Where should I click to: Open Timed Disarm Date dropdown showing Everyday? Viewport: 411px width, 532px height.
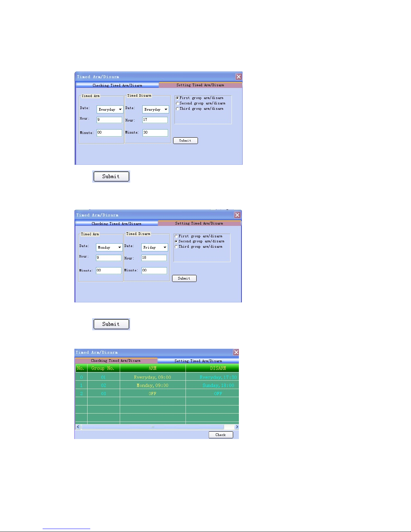tap(155, 109)
